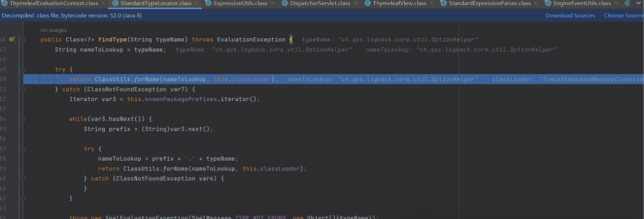644x219 pixels.
Task: Click the 'no usages' hint above findType
Action: [53, 30]
